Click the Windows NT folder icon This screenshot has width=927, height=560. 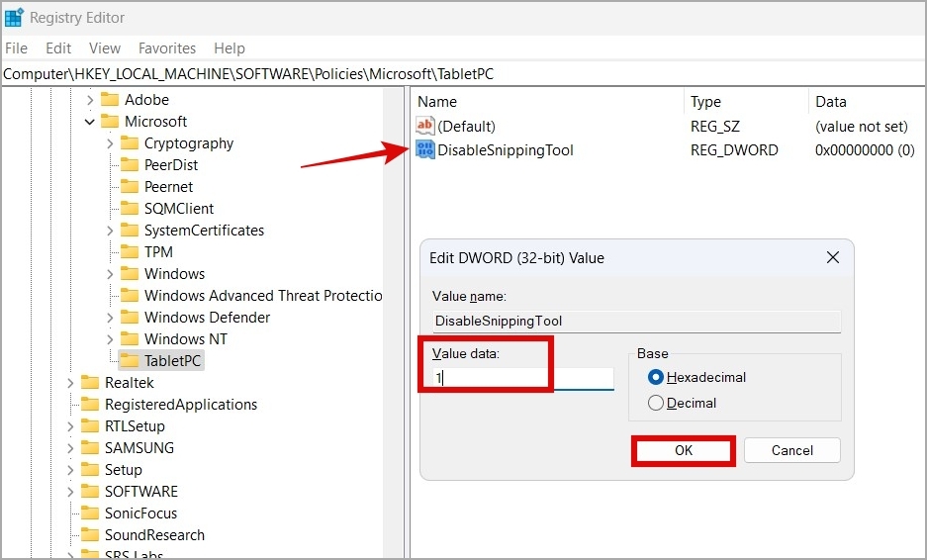click(x=129, y=338)
